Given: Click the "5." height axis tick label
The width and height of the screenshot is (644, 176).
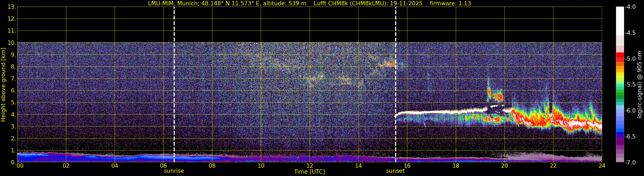Looking at the screenshot, I should (13, 103).
